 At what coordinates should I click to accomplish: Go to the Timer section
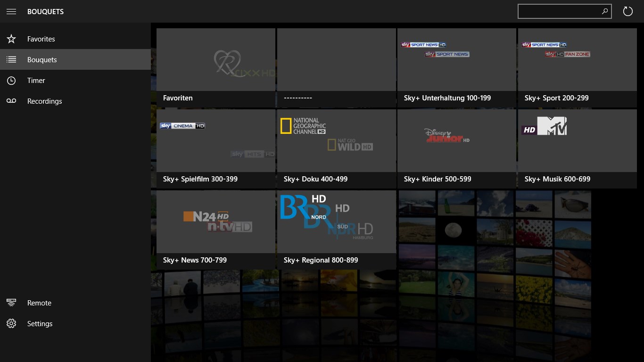pos(75,81)
